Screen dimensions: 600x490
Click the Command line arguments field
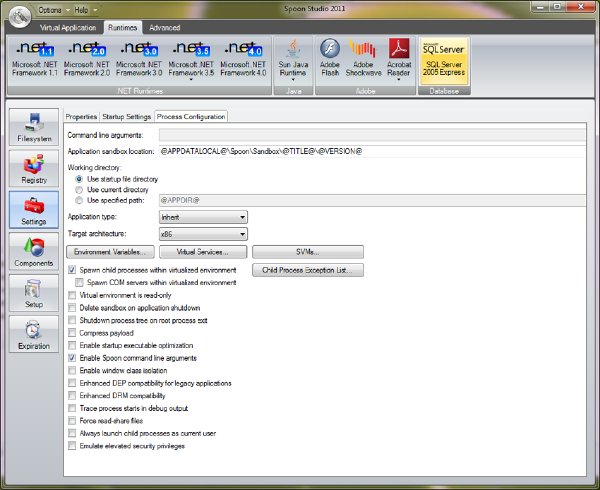click(x=372, y=135)
